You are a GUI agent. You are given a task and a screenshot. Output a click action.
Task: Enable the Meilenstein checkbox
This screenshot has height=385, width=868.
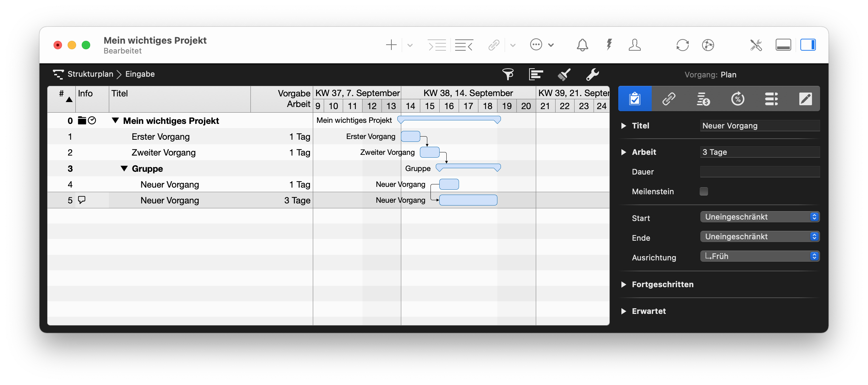tap(704, 191)
